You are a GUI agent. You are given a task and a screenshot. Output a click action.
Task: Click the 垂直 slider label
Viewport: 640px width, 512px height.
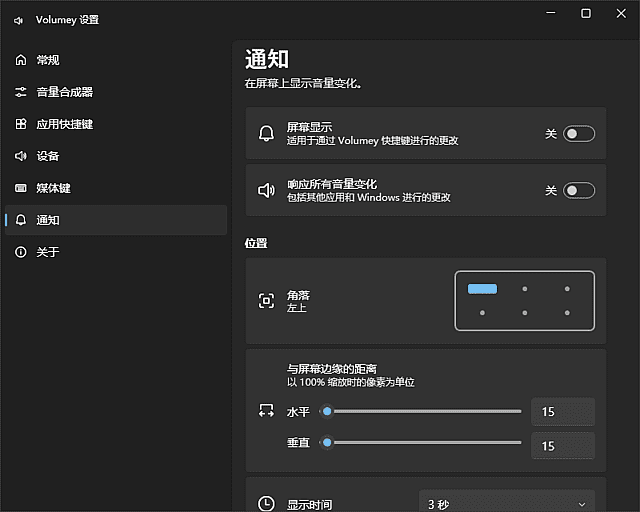(298, 442)
